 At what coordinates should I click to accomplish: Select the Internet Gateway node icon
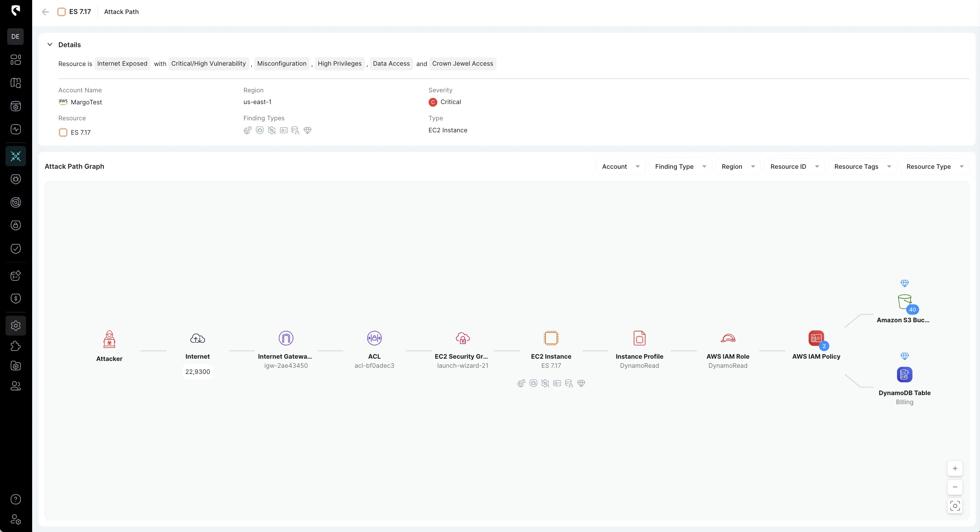[x=286, y=338]
